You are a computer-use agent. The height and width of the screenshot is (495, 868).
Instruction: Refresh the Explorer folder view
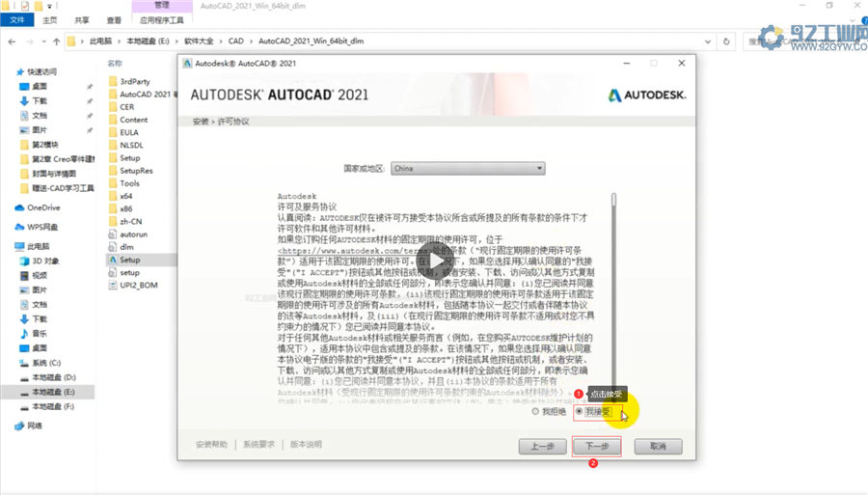(x=726, y=41)
